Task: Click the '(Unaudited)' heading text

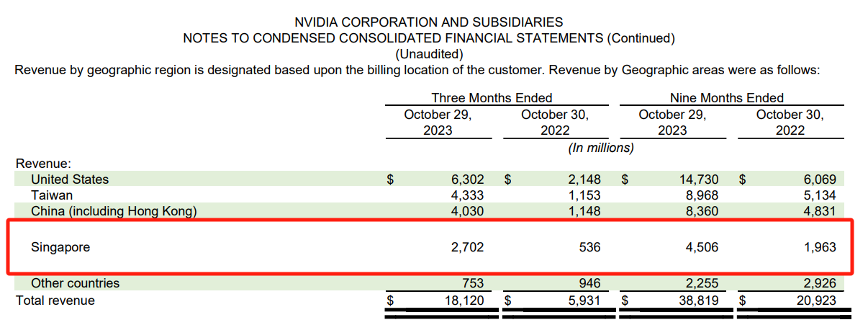Action: click(429, 54)
